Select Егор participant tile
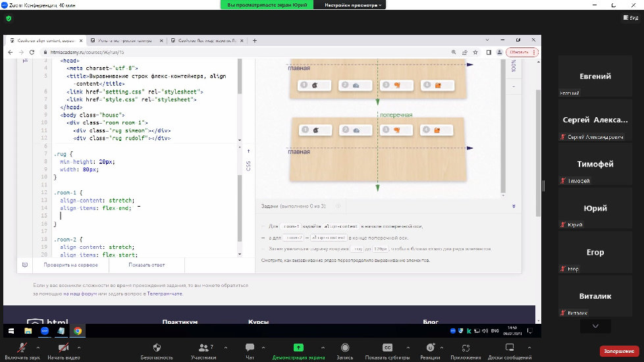The image size is (644, 362). click(x=595, y=252)
